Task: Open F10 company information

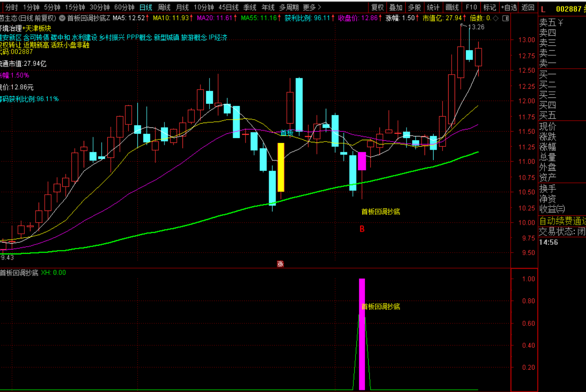Action: click(x=471, y=7)
